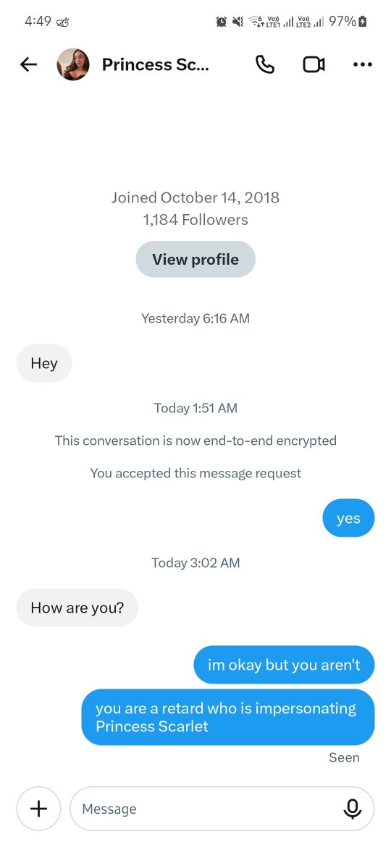The image size is (391, 868).
Task: Open the profile picture avatar
Action: click(73, 64)
